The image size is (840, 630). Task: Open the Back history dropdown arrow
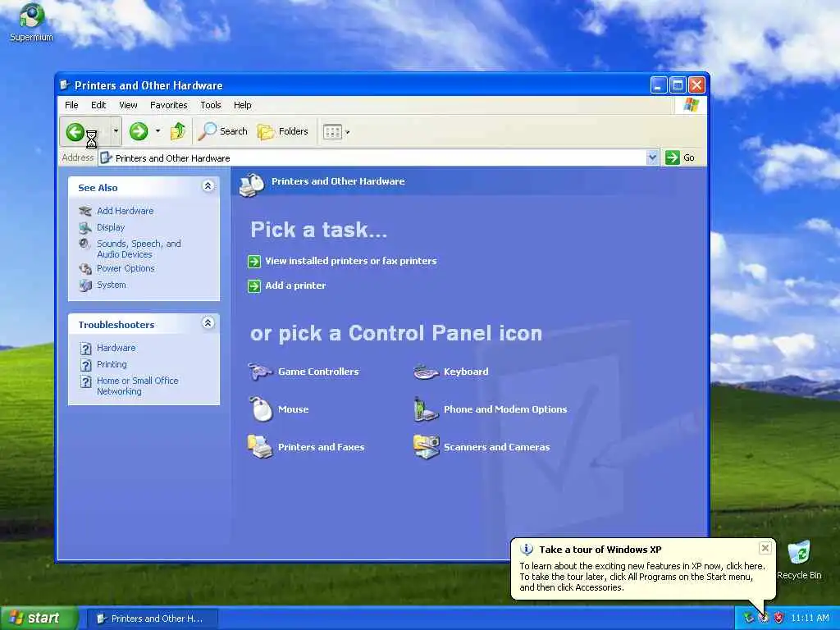click(x=116, y=130)
